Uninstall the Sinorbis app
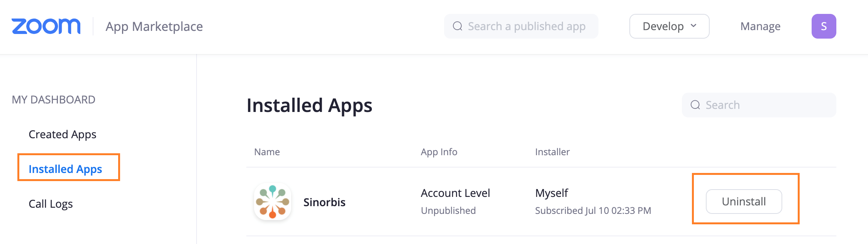Viewport: 868px width, 244px height. point(744,201)
